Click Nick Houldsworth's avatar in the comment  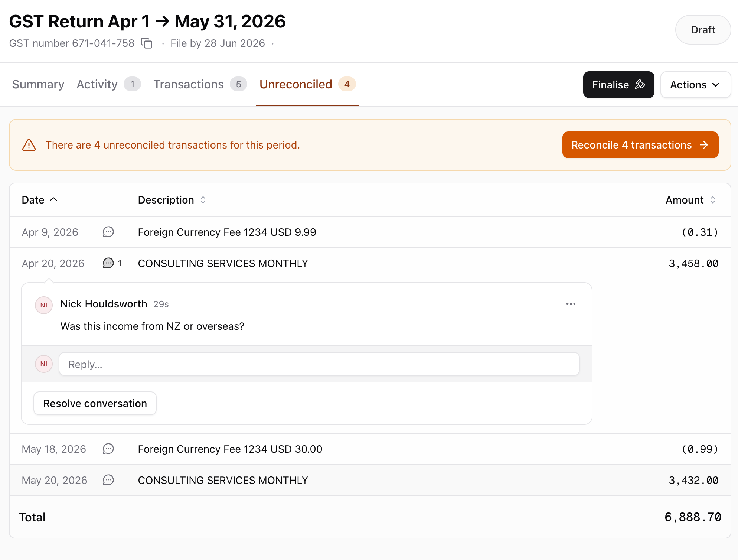tap(44, 305)
